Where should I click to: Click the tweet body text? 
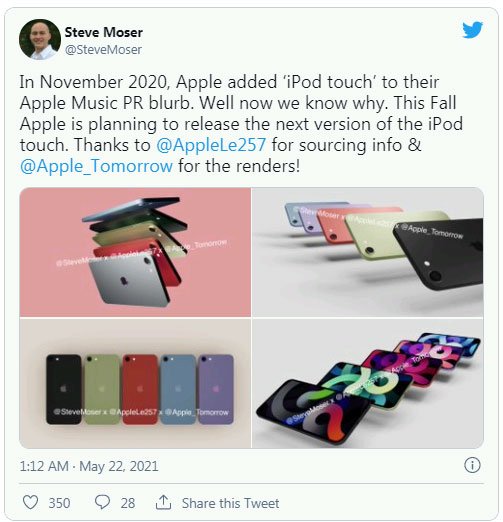[x=241, y=124]
